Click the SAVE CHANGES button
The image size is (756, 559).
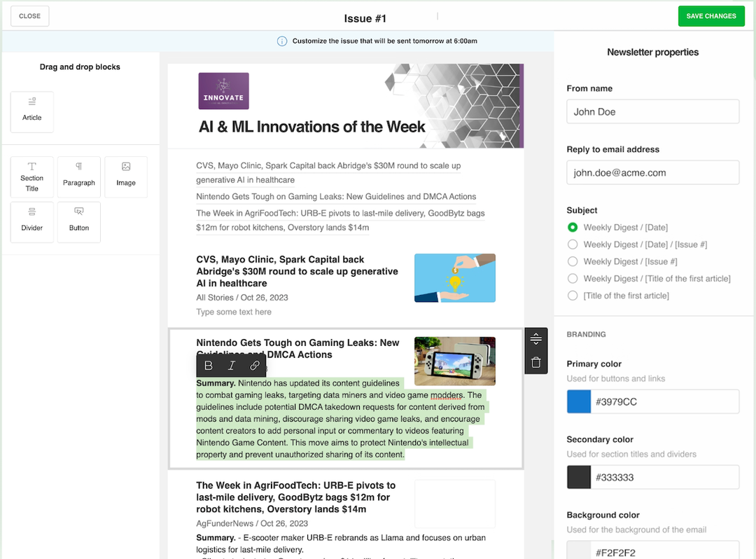click(711, 15)
